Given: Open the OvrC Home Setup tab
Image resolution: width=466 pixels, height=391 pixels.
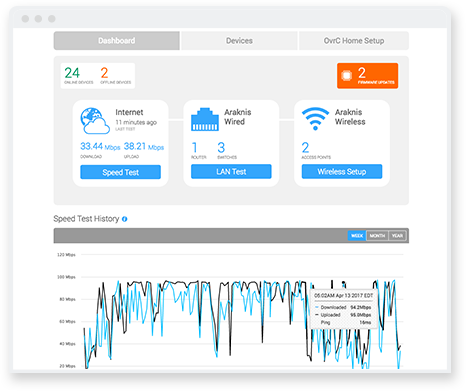Looking at the screenshot, I should click(x=354, y=41).
